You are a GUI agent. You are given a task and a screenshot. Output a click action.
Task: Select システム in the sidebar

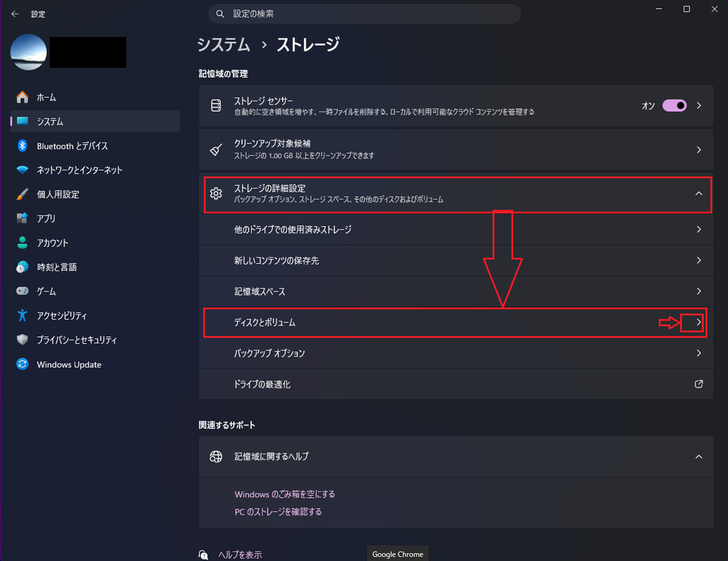click(95, 121)
